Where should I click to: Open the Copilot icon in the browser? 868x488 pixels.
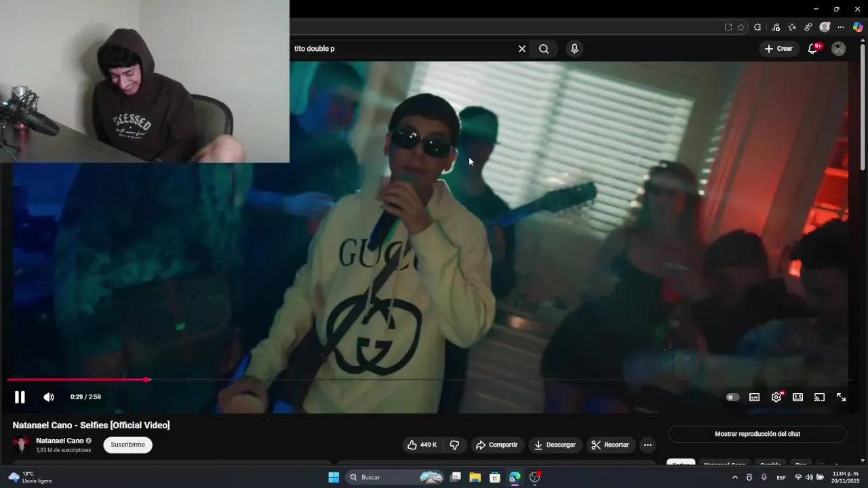coord(858,27)
